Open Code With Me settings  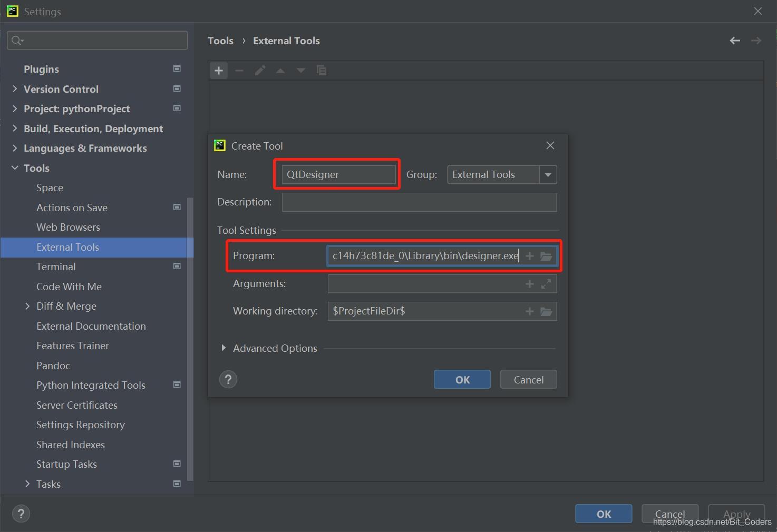pyautogui.click(x=69, y=287)
